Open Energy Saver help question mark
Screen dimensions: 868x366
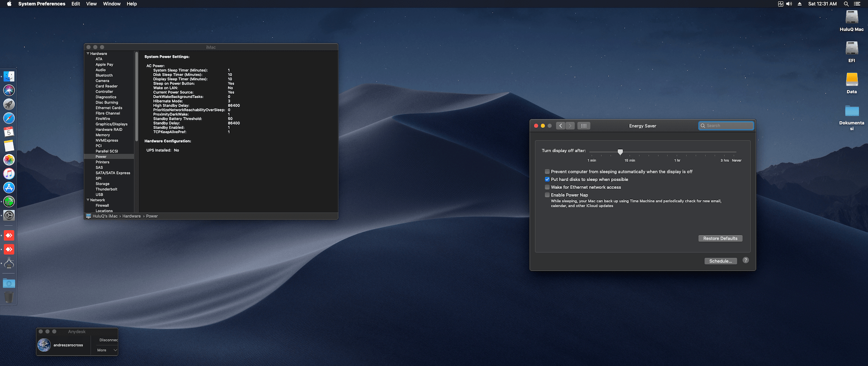(746, 260)
